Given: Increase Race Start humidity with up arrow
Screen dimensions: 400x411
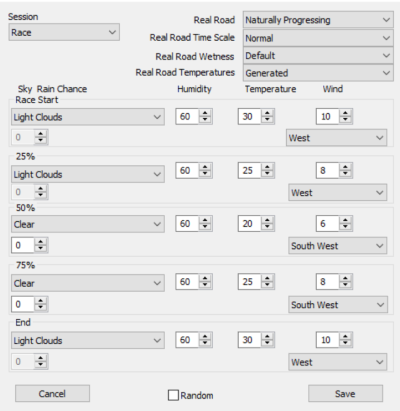Looking at the screenshot, I should (x=205, y=113).
